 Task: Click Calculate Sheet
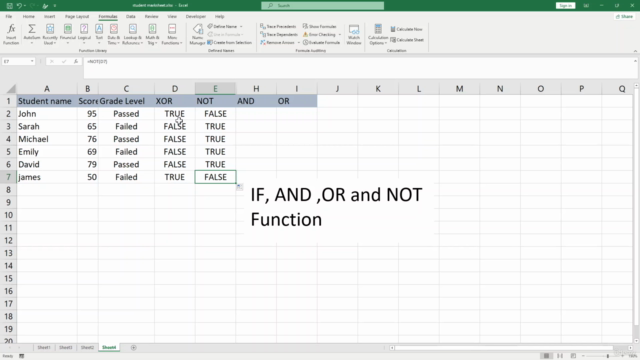[407, 40]
